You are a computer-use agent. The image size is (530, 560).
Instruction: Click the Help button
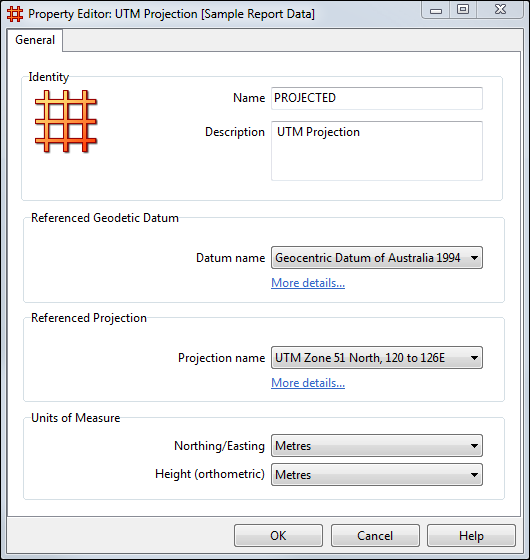pyautogui.click(x=471, y=536)
